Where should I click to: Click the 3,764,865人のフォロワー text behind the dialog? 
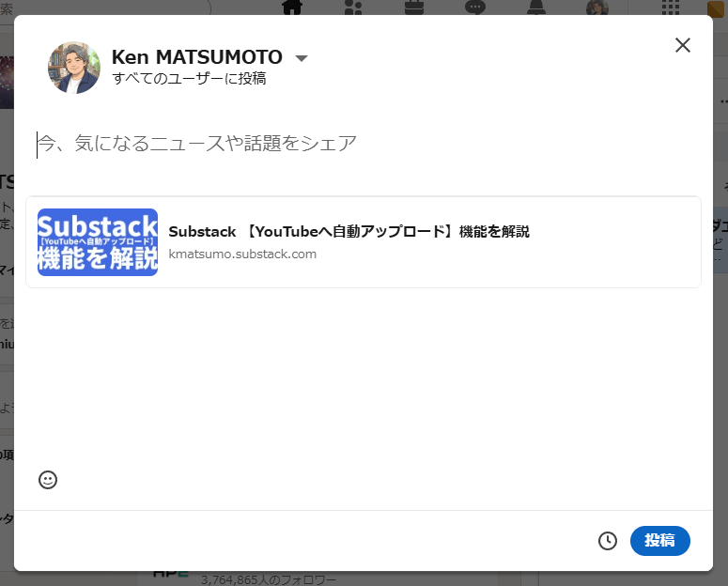pos(269,580)
